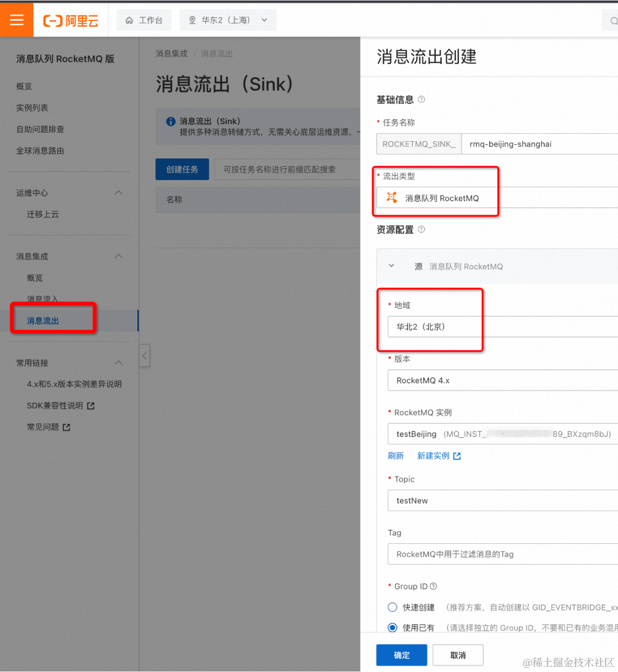Open 全球消息路由 in sidebar
This screenshot has width=618, height=672.
pyautogui.click(x=40, y=151)
